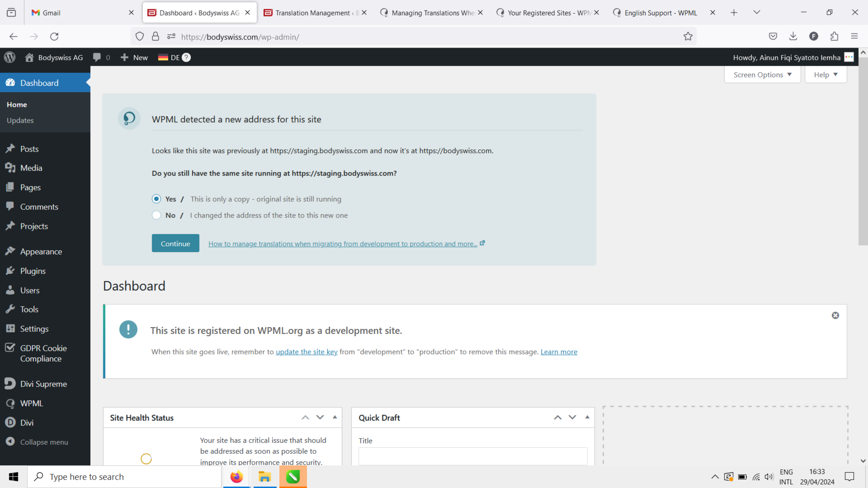The height and width of the screenshot is (488, 868).
Task: Click the Quick Draft Title field
Action: [473, 456]
